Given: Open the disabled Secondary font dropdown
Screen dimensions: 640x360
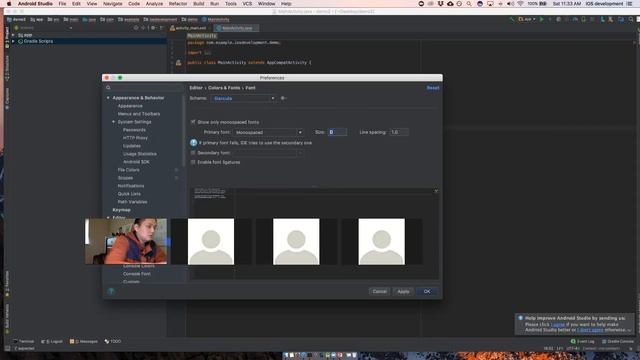Looking at the screenshot, I should [269, 153].
